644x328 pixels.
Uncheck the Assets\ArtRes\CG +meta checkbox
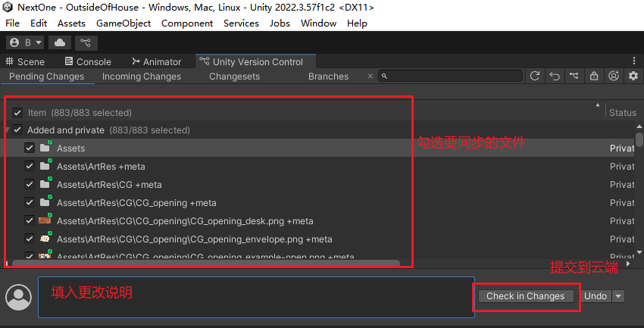(29, 184)
